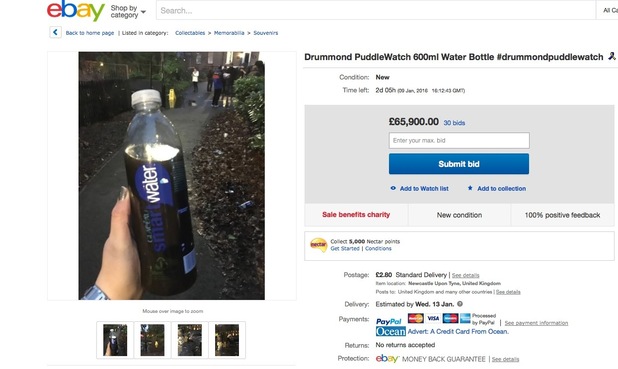Click the eBay search box
618x369 pixels.
376,11
